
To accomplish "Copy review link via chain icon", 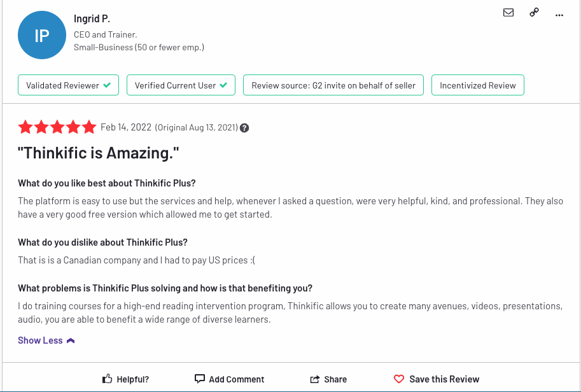I will pyautogui.click(x=534, y=13).
